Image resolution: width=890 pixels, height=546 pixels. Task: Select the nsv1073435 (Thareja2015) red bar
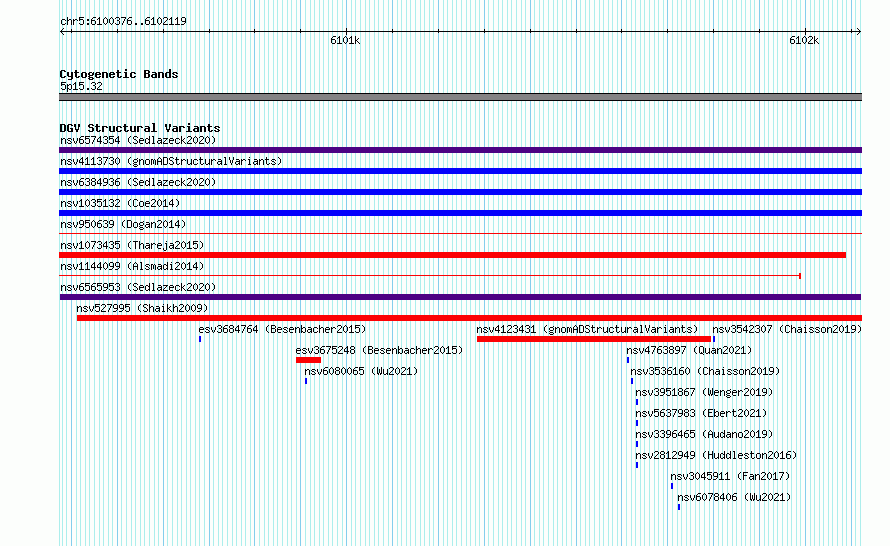tap(452, 255)
